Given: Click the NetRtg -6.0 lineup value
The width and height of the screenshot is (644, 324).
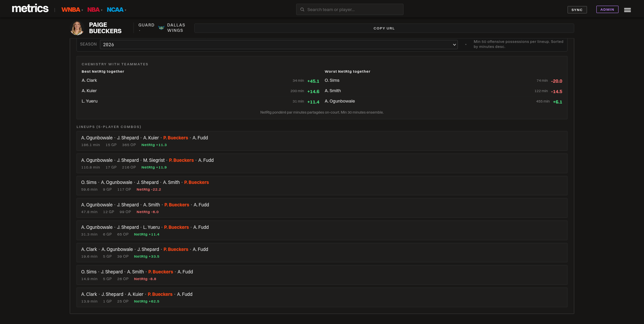Looking at the screenshot, I should [148, 212].
